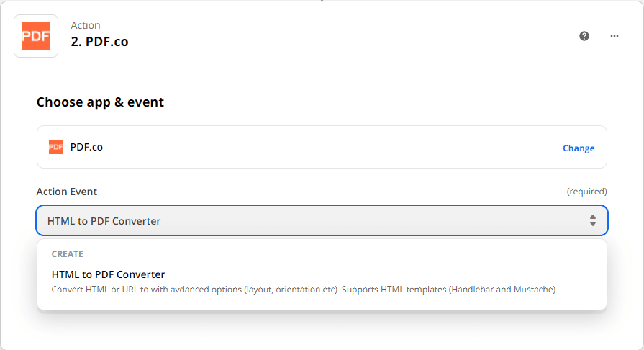Viewport: 644px width, 350px height.
Task: Open the three-dot more options menu
Action: (x=614, y=36)
